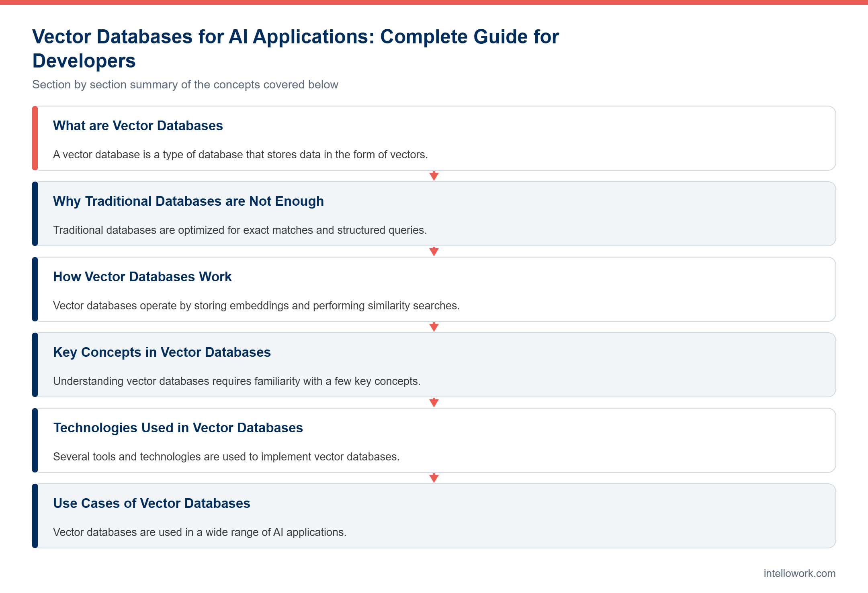
Task: Select the 'Technologies Used in Vector Databases' heading
Action: click(178, 428)
